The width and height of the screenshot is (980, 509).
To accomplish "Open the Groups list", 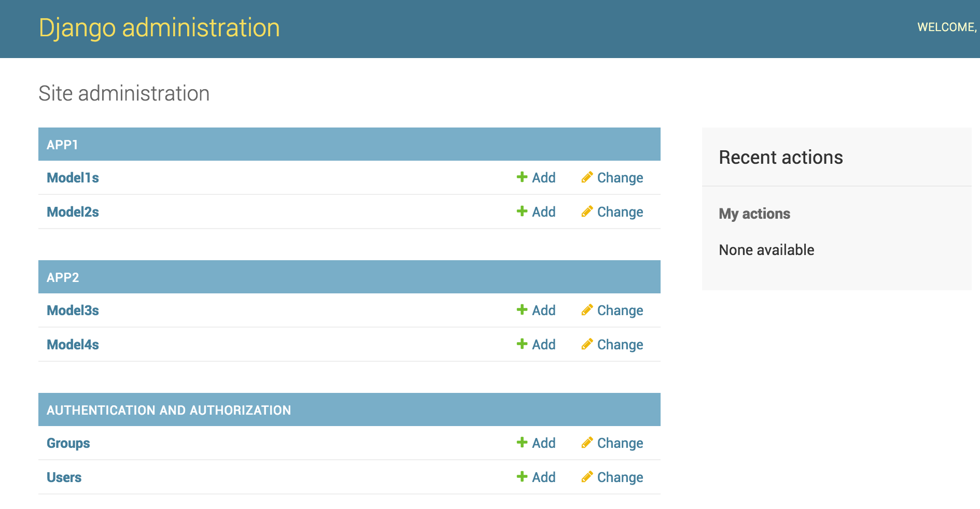I will click(68, 443).
